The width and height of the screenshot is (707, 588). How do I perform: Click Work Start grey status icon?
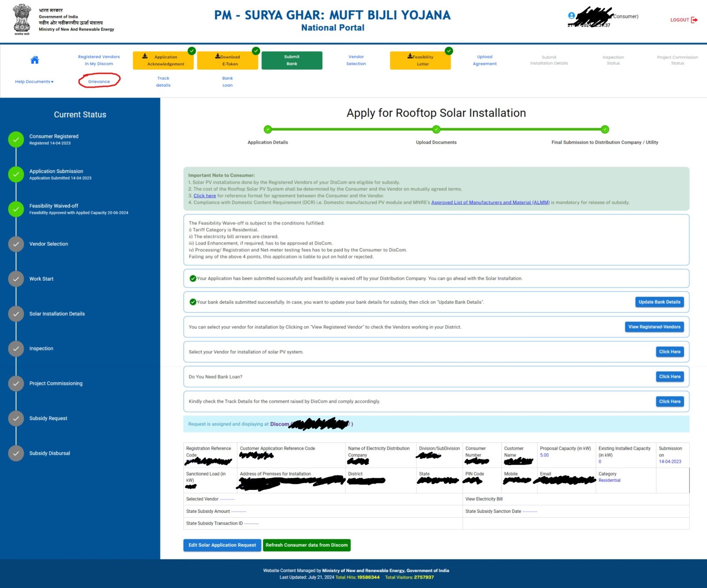click(16, 279)
